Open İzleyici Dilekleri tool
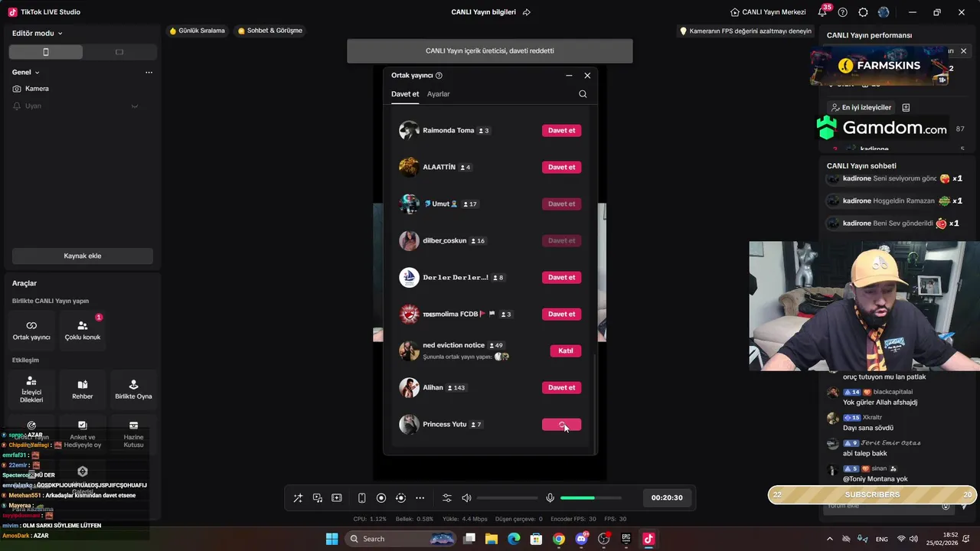 [x=31, y=390]
